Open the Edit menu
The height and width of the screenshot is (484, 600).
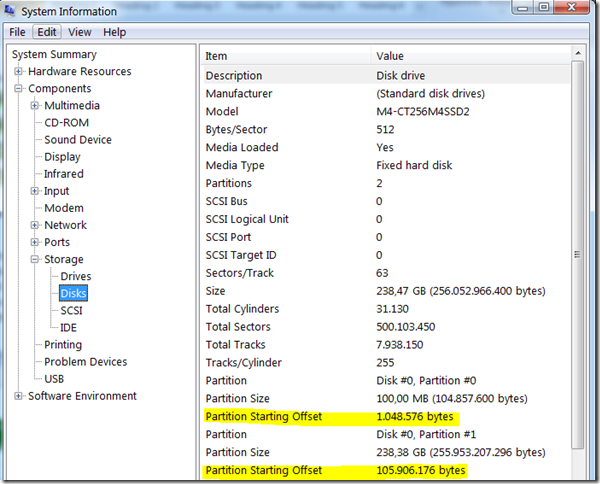(47, 32)
